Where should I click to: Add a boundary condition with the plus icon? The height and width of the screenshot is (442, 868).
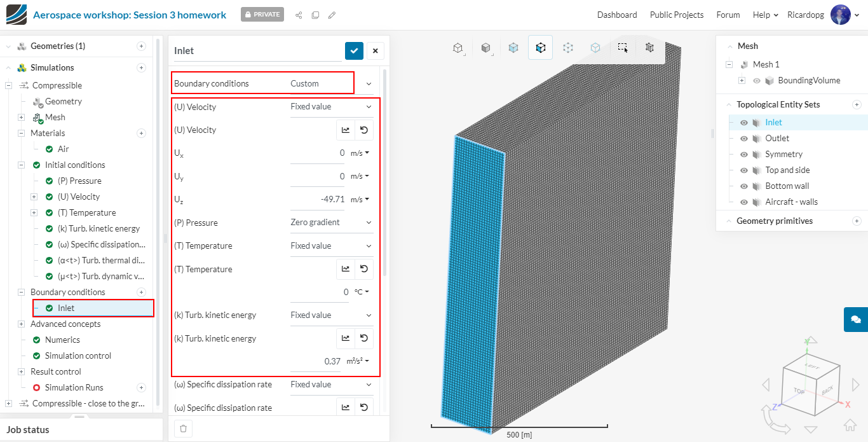coord(141,292)
